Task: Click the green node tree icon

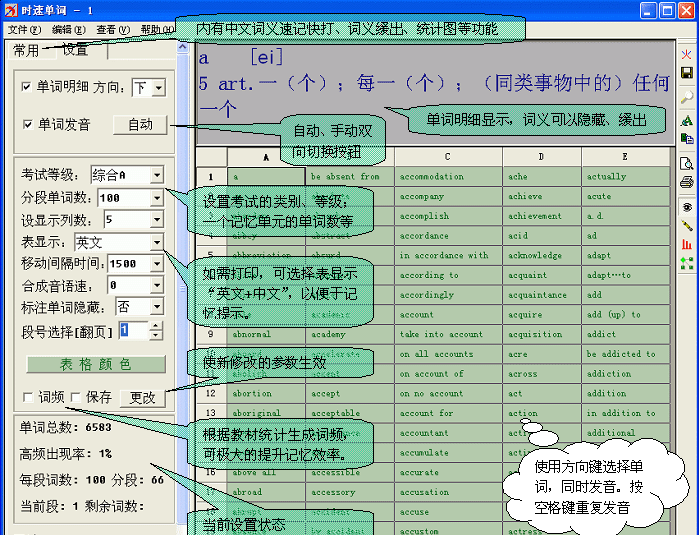Action: pyautogui.click(x=687, y=263)
